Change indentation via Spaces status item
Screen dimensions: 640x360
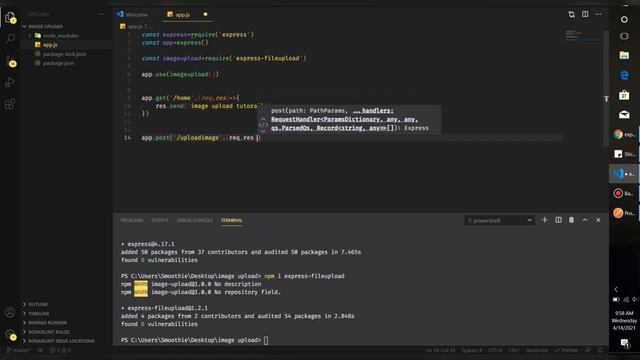tap(471, 350)
